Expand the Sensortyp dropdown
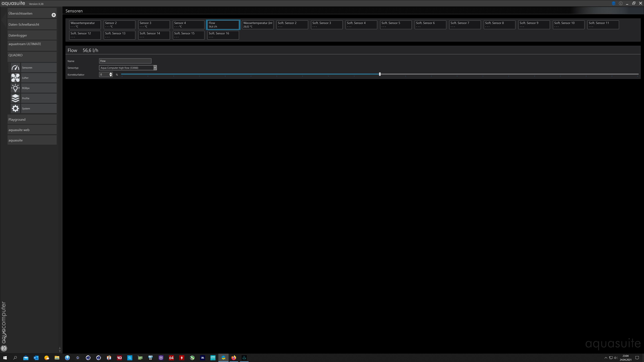Screen dimensions: 644x362 point(155,68)
